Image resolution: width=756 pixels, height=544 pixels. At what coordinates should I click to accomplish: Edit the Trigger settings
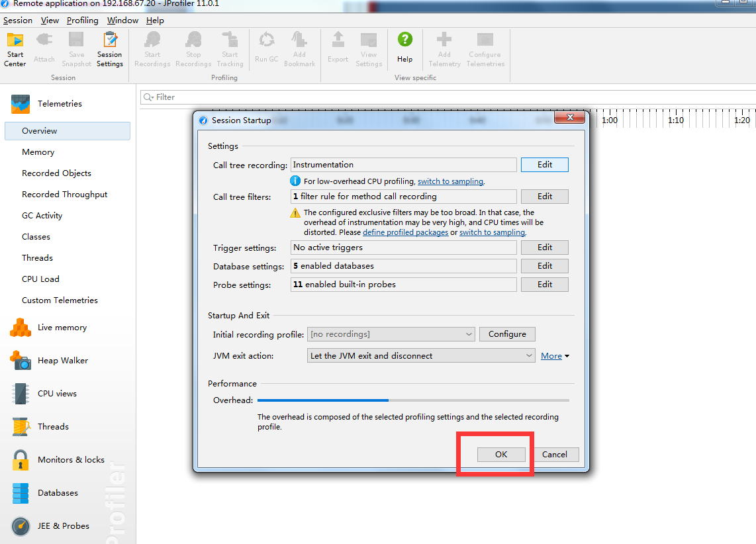pos(545,248)
